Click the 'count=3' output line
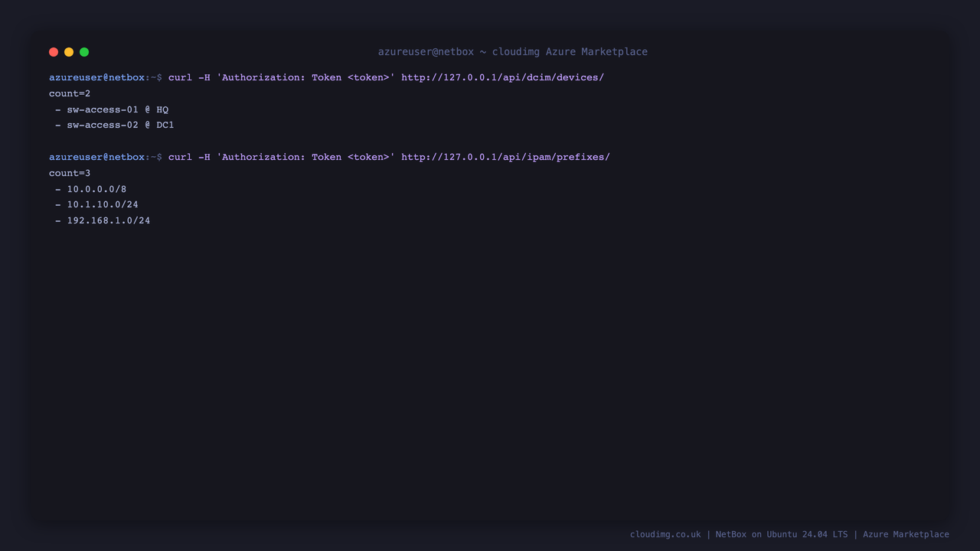 point(70,173)
